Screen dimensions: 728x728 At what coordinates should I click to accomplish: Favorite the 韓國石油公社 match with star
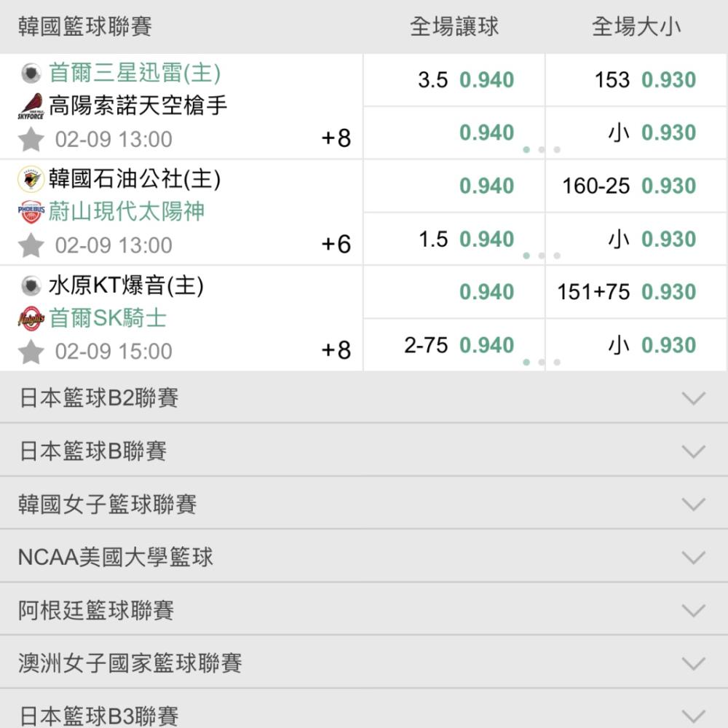[x=31, y=245]
